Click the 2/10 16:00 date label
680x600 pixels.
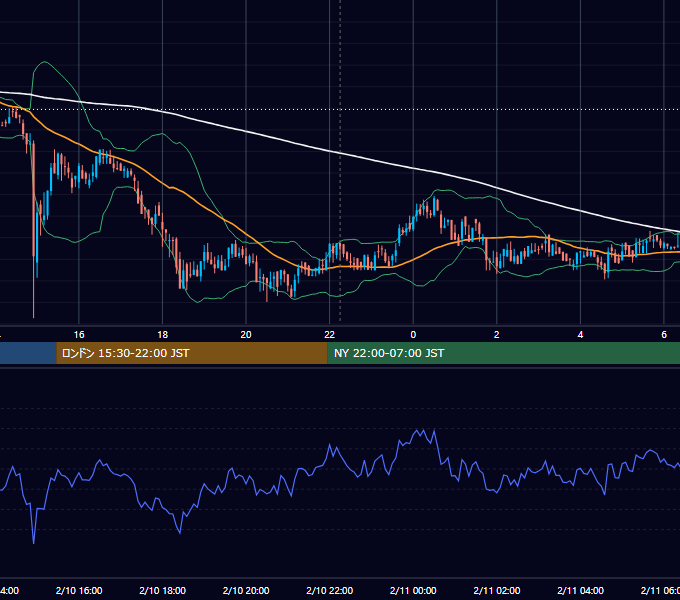tap(79, 590)
